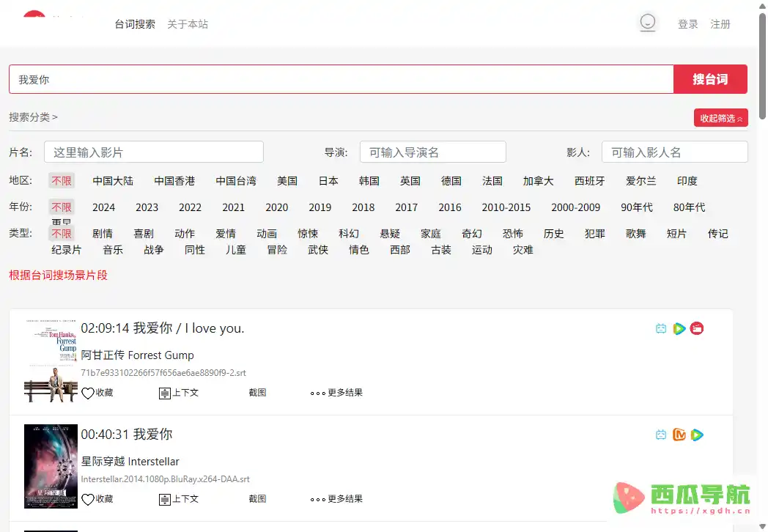This screenshot has height=532, width=768.
Task: Select 不限 for 类型 filter
Action: click(62, 234)
